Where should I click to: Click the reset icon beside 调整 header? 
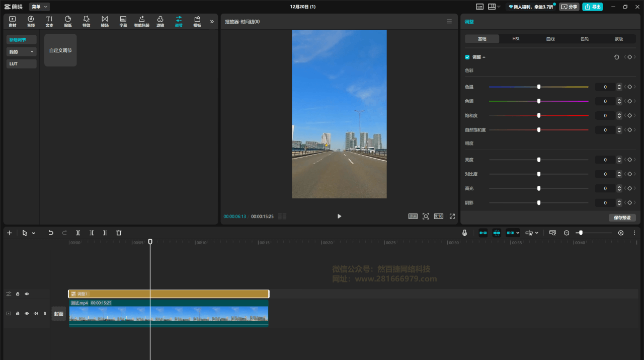pyautogui.click(x=616, y=57)
